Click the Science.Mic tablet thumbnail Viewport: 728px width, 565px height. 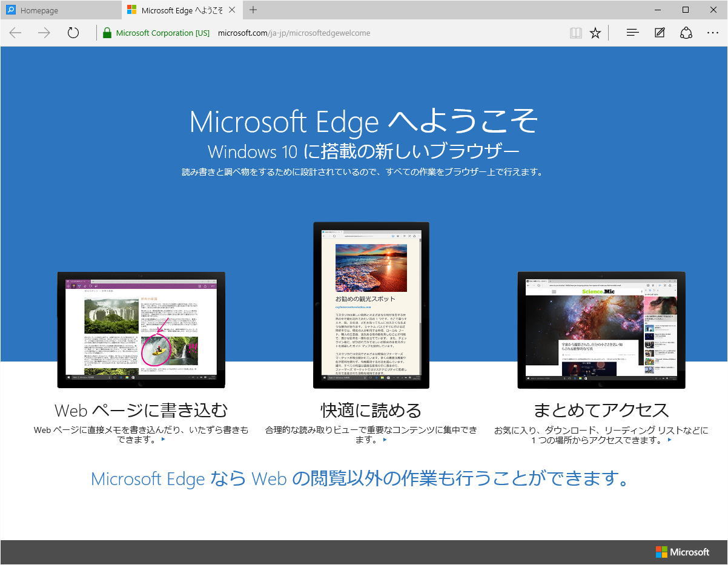click(601, 330)
